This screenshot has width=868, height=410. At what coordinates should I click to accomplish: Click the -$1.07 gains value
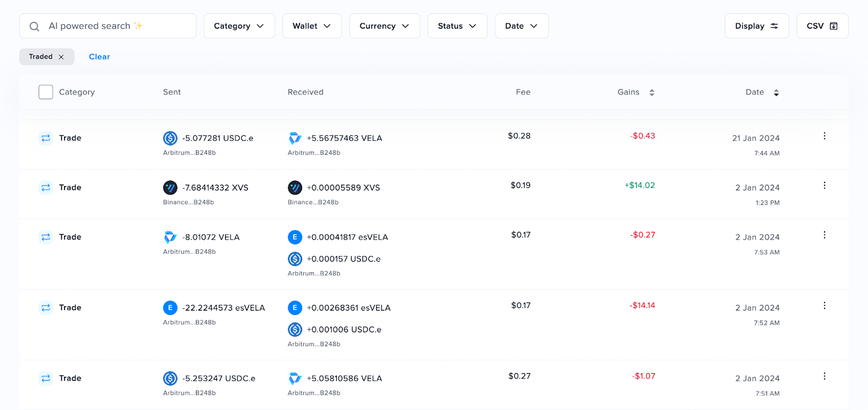click(x=643, y=376)
